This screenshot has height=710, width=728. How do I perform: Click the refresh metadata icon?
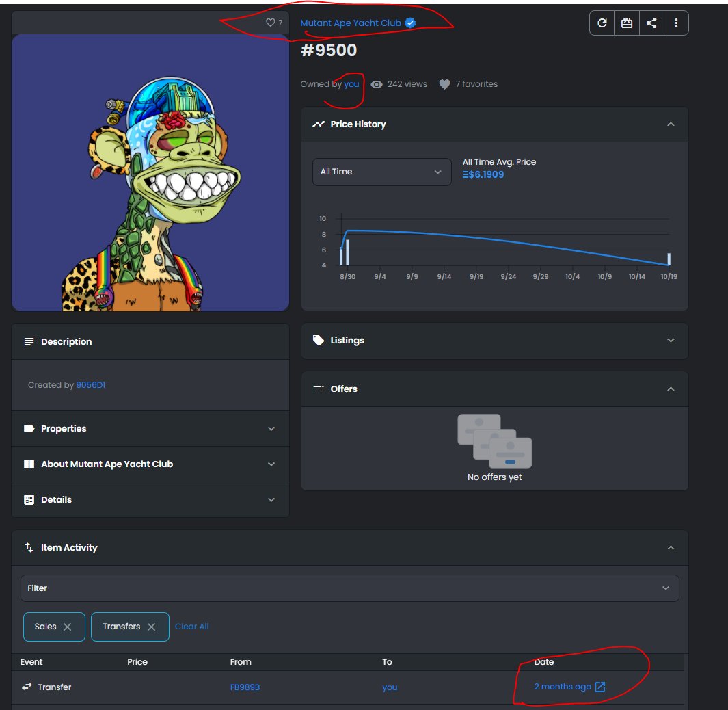pyautogui.click(x=602, y=23)
